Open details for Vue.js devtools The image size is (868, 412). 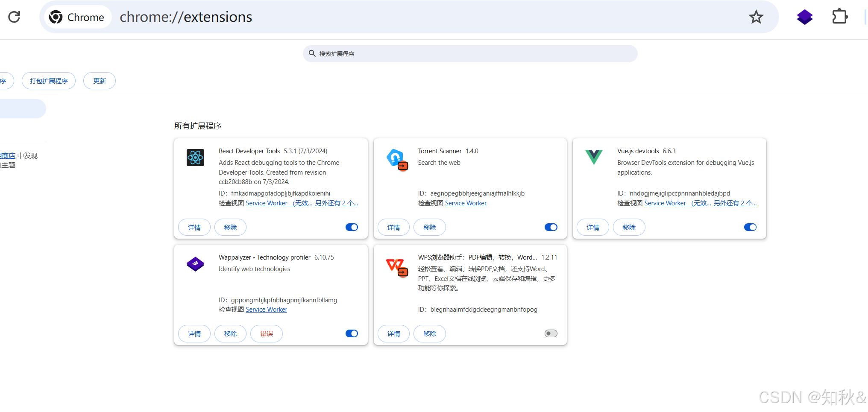(x=593, y=227)
